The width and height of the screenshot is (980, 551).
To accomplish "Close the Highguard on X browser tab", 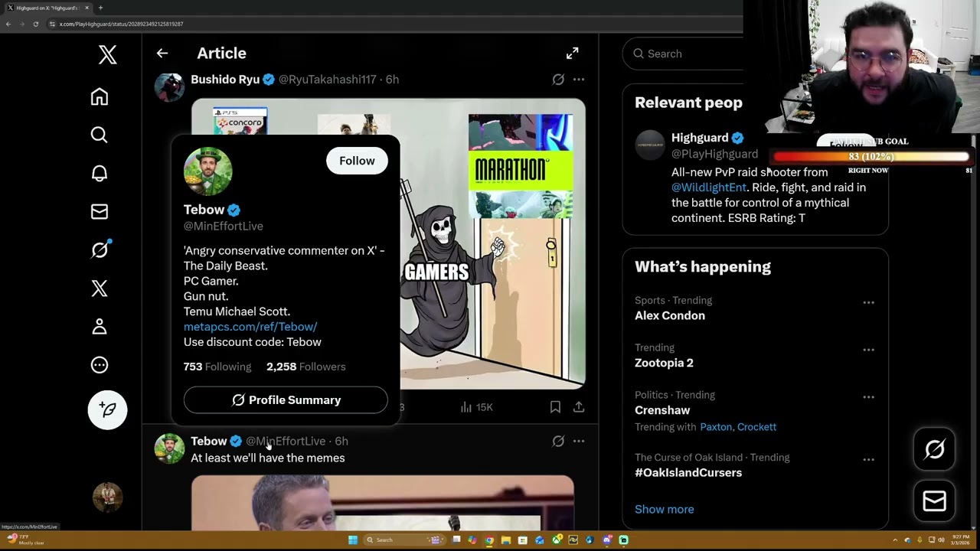I will (x=87, y=8).
